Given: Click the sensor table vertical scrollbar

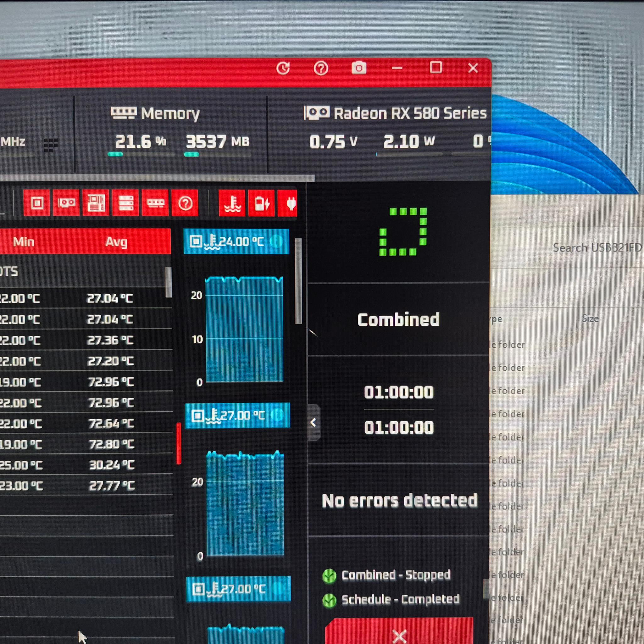Looking at the screenshot, I should click(x=168, y=282).
